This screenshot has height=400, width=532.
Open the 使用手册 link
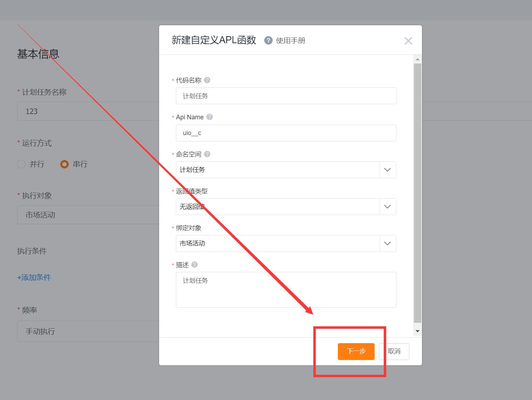click(291, 41)
